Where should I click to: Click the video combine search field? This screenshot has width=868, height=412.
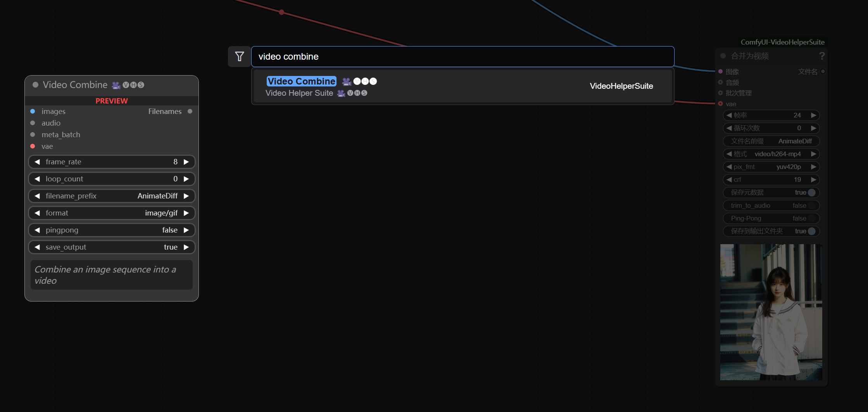click(x=462, y=57)
